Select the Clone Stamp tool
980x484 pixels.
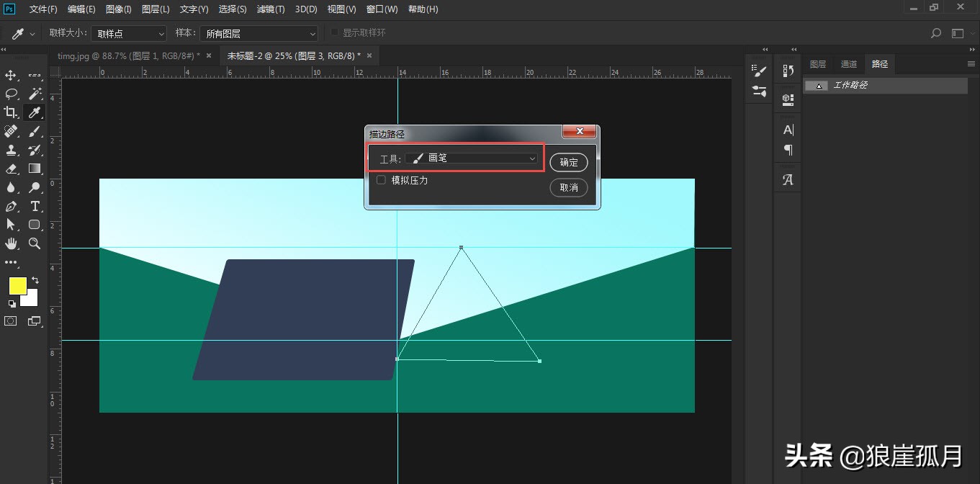11,150
